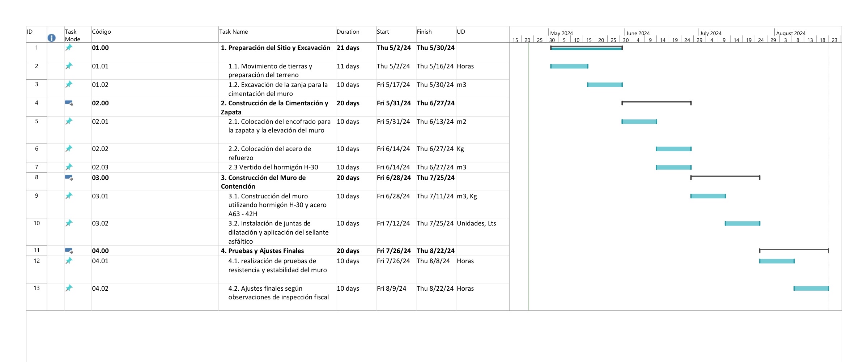Click the Task Mode column header

click(72, 34)
